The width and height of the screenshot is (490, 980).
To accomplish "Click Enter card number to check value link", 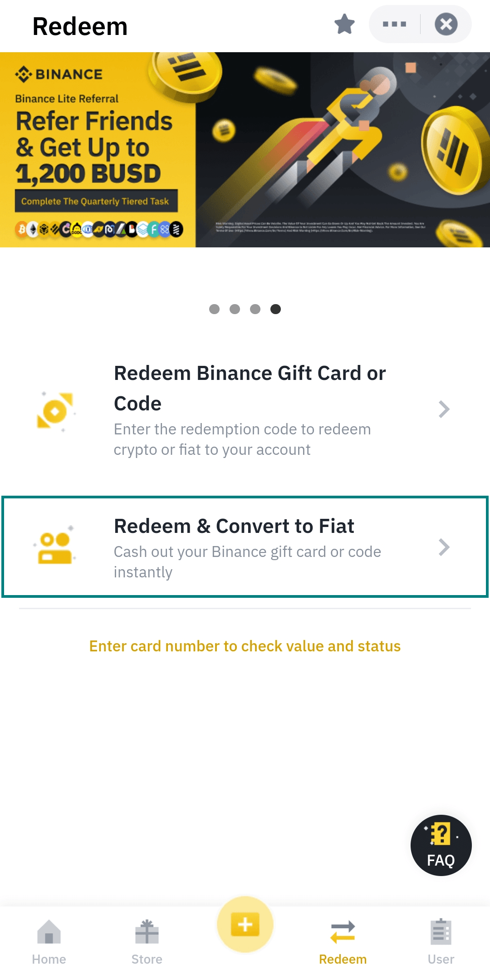I will [x=245, y=646].
